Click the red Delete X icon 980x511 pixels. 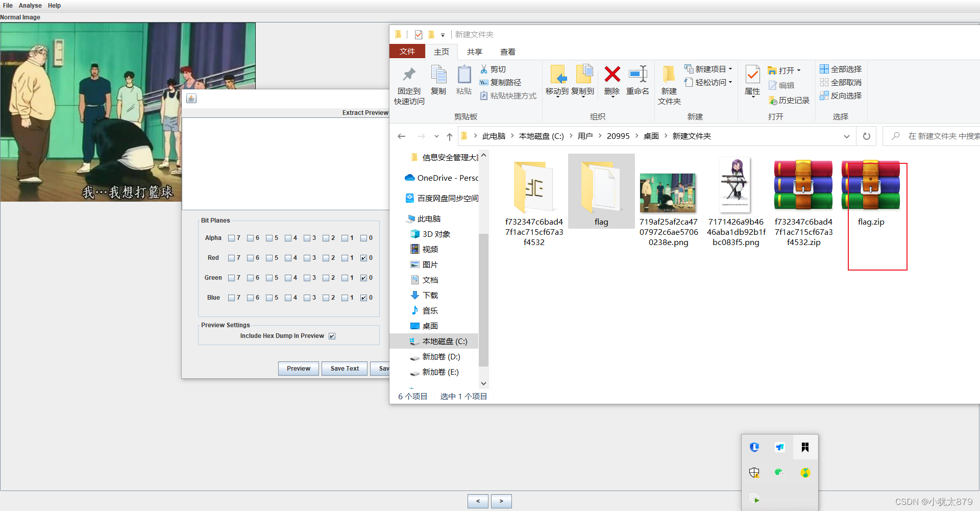pyautogui.click(x=612, y=75)
